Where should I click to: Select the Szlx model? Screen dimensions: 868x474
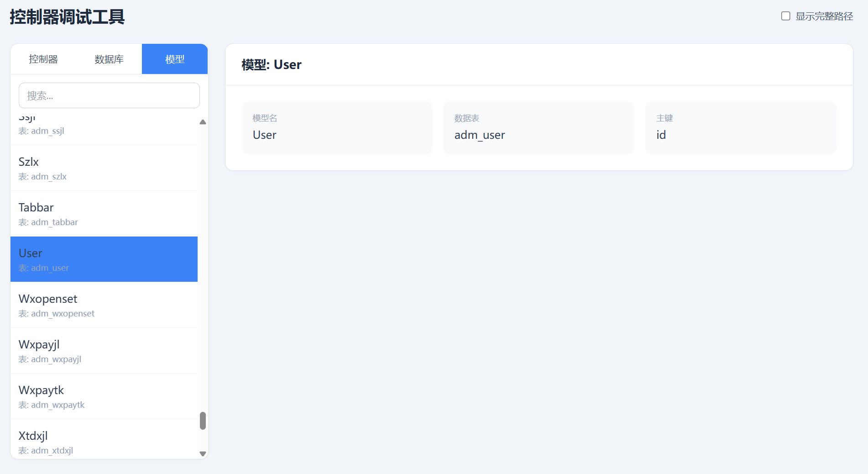104,168
